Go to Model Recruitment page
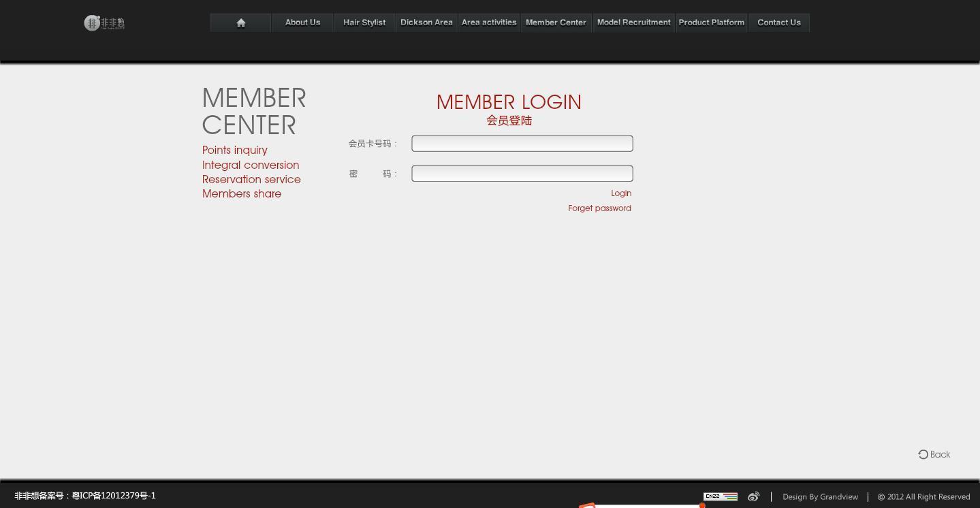The height and width of the screenshot is (508, 980). point(633,22)
